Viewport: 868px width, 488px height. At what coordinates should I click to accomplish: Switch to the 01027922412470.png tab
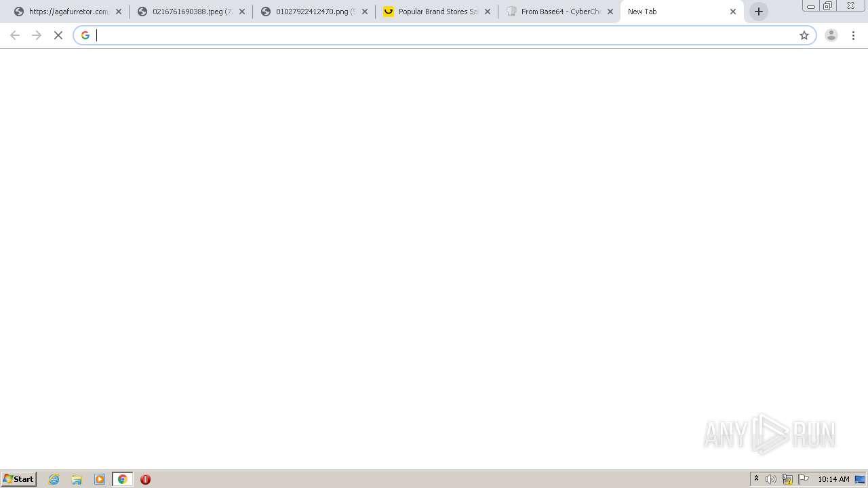[x=309, y=12]
